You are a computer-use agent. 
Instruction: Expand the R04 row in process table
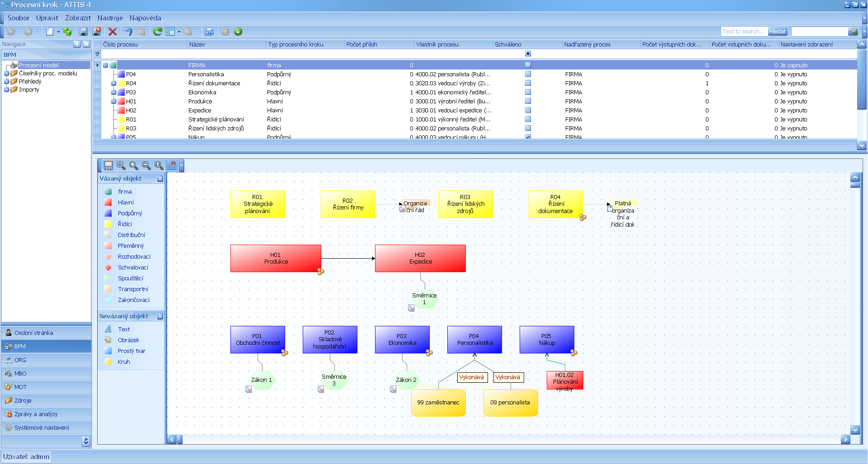114,83
